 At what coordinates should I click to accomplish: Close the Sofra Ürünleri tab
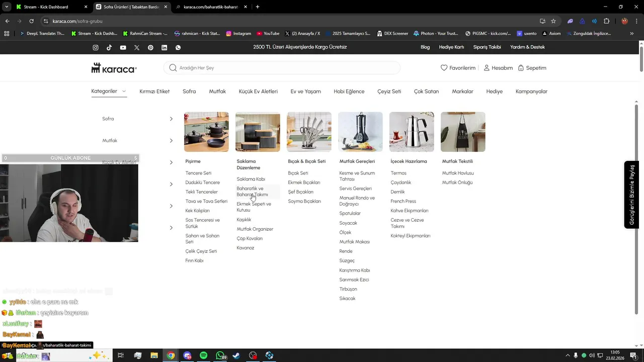(166, 7)
